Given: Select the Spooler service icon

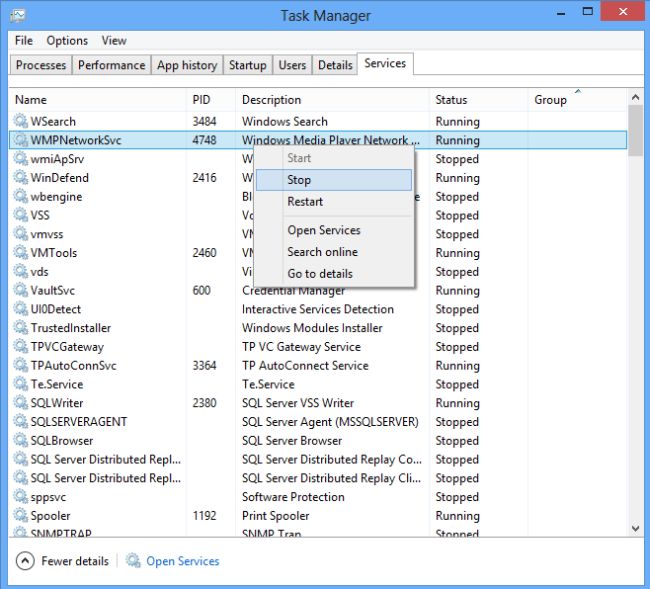Looking at the screenshot, I should [x=20, y=515].
